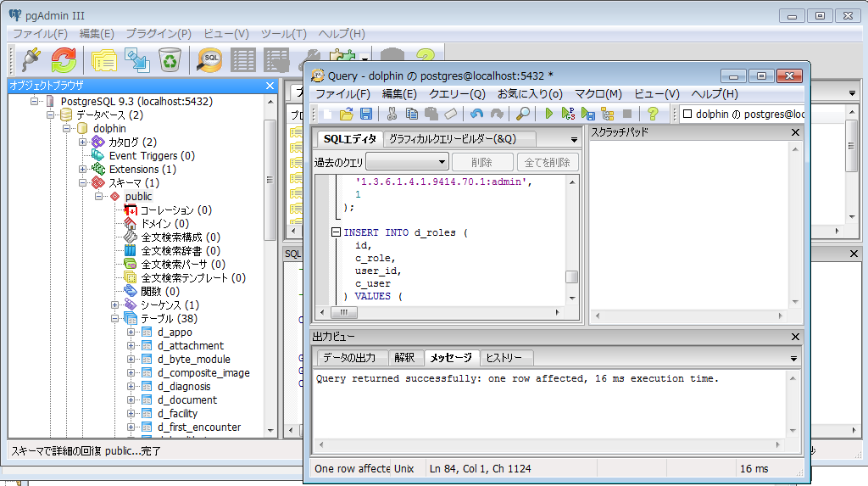
Task: Open the database connection combo box
Action: tap(742, 115)
